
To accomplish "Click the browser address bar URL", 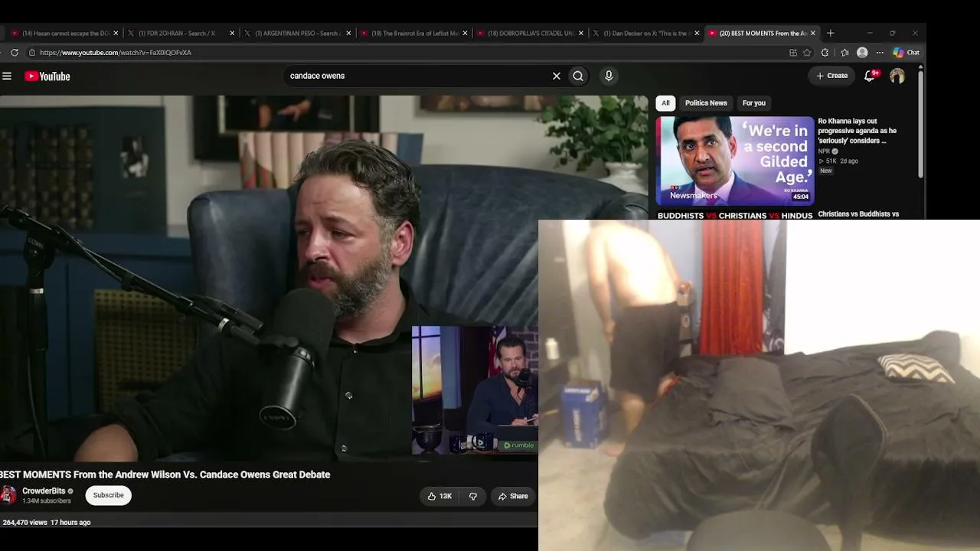I will point(116,53).
